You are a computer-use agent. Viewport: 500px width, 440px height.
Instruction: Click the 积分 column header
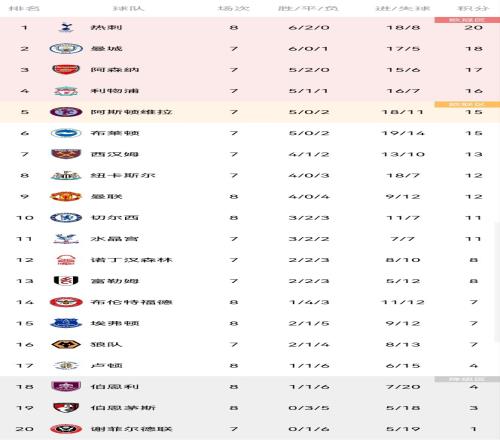(x=474, y=8)
